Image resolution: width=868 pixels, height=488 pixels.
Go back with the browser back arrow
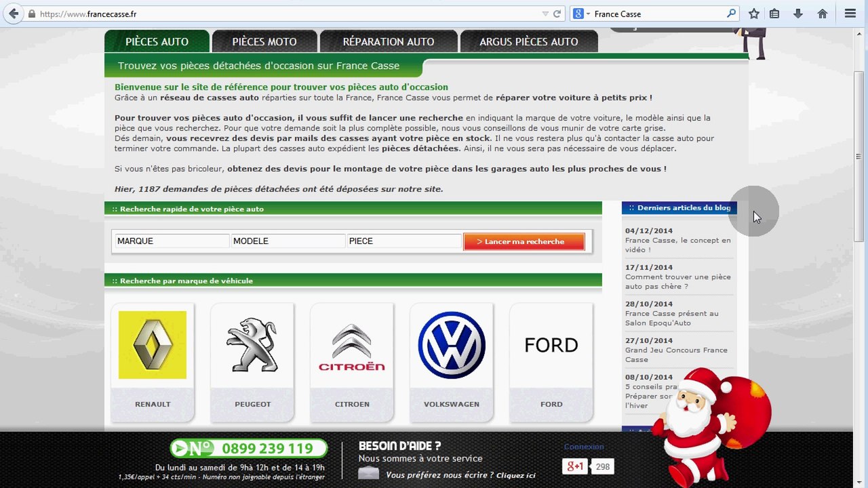point(14,14)
